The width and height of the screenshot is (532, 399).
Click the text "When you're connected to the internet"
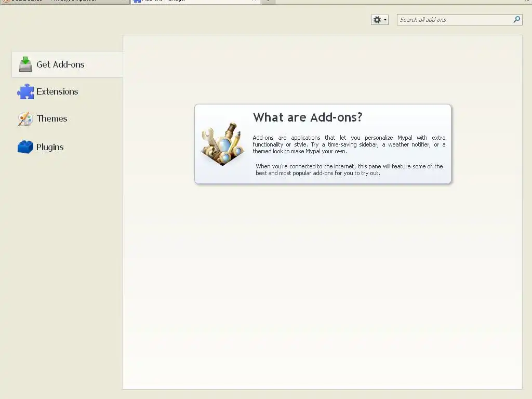point(304,166)
